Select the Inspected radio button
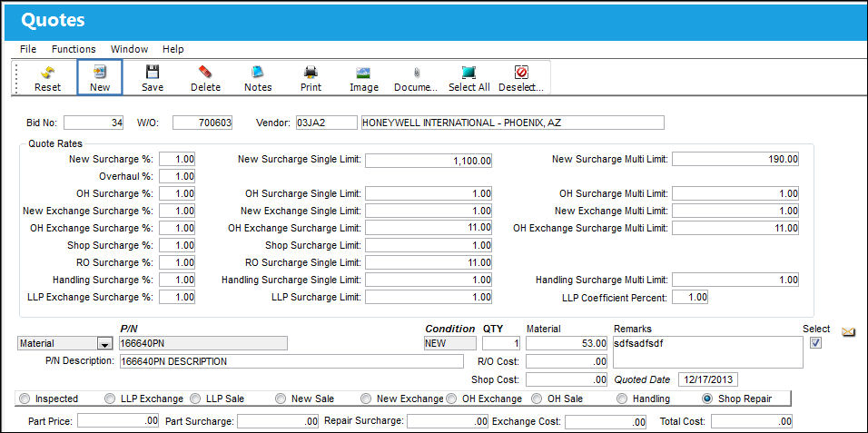 tap(25, 399)
